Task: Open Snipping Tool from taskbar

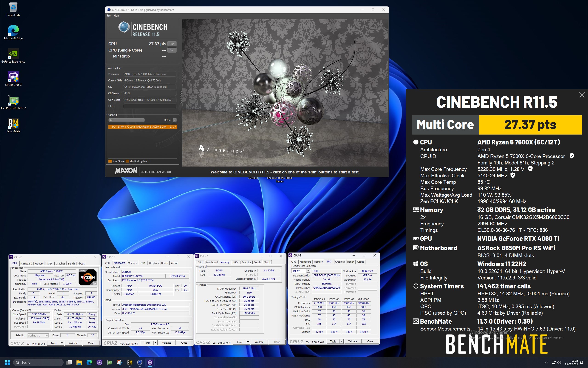Action: [x=119, y=362]
